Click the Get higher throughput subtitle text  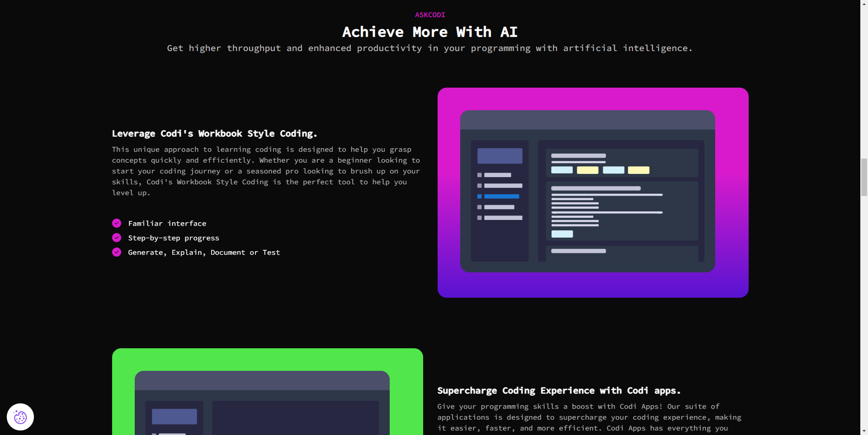point(430,48)
